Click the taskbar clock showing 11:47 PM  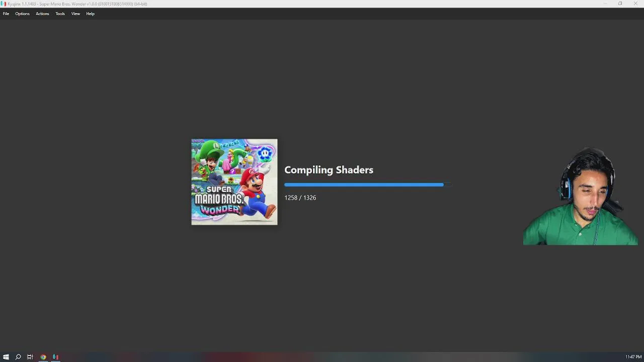click(633, 357)
